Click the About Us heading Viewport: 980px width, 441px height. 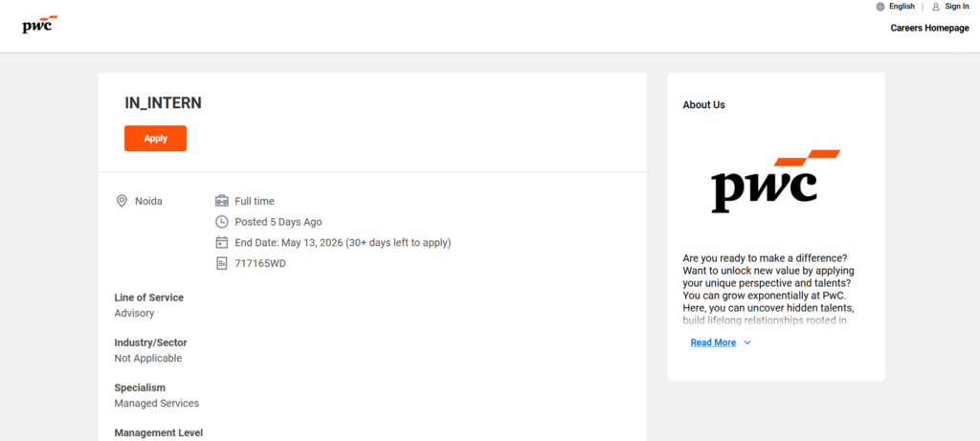pos(703,105)
